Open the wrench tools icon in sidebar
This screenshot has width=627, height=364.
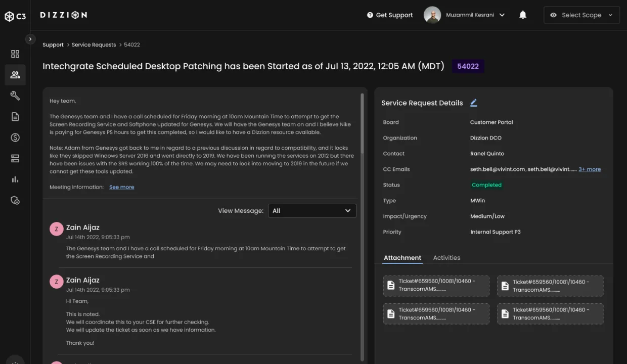15,96
